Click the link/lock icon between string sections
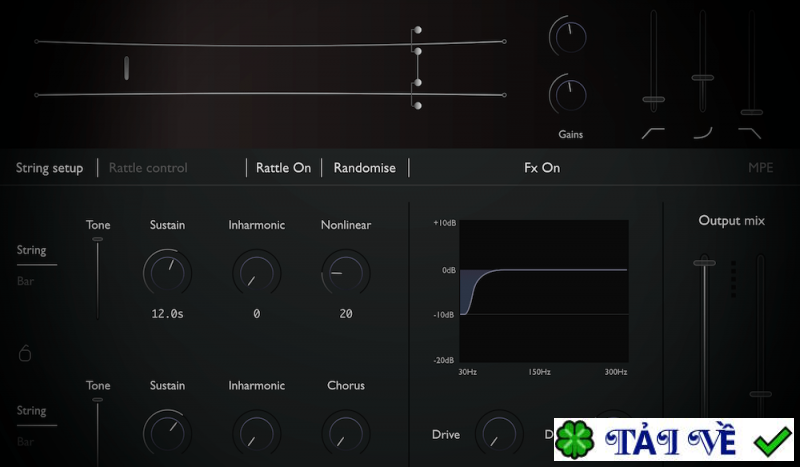 (25, 353)
